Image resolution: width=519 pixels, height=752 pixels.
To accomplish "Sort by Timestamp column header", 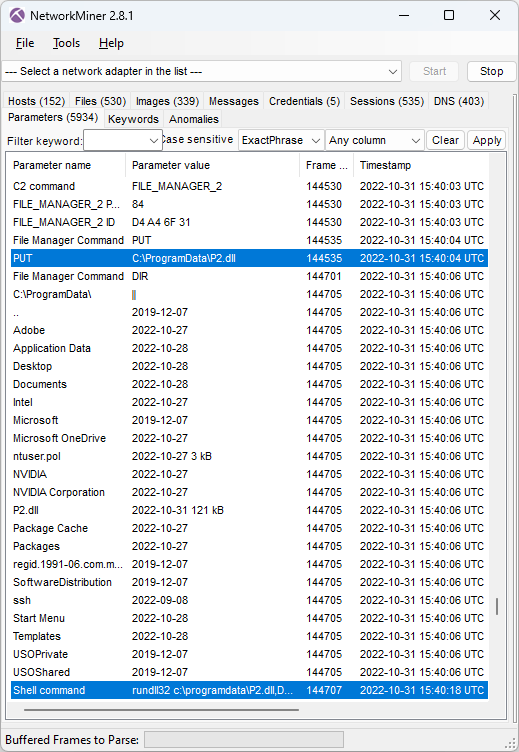I will pyautogui.click(x=421, y=165).
